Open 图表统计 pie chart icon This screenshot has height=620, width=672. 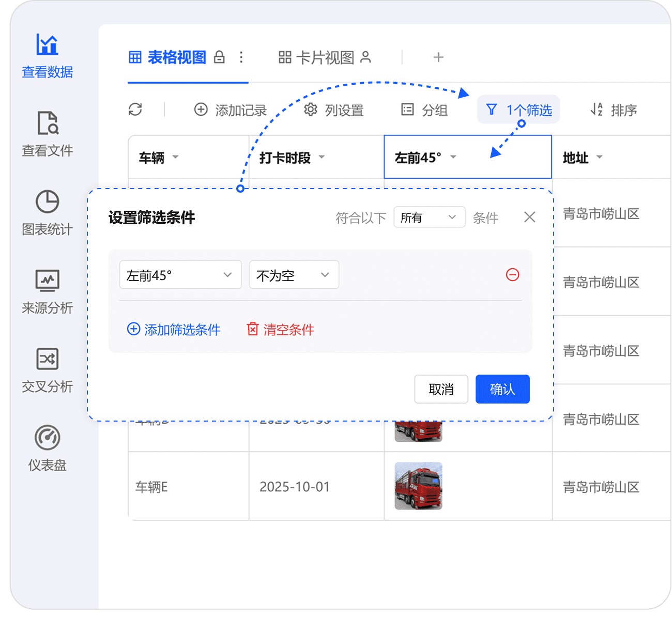47,202
